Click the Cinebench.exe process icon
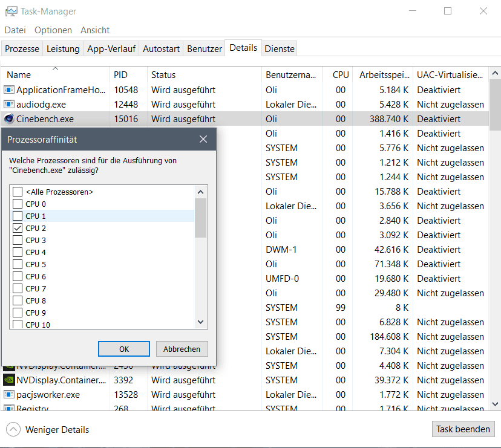Image resolution: width=501 pixels, height=448 pixels. click(9, 118)
